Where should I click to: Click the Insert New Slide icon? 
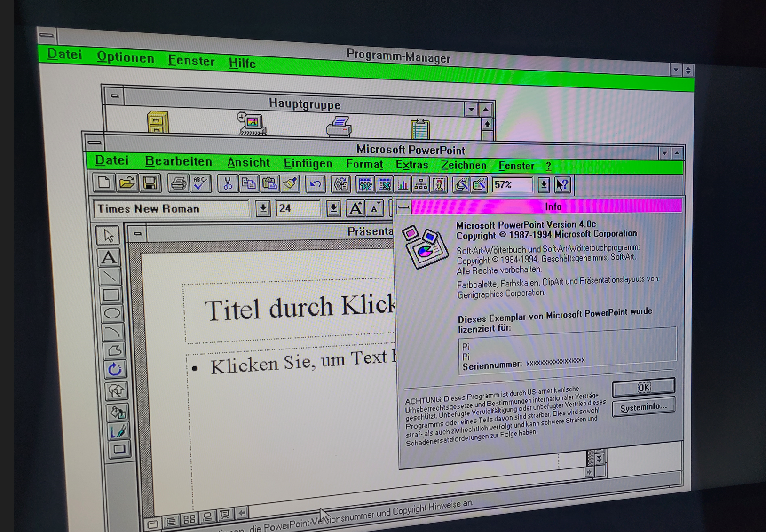[340, 184]
